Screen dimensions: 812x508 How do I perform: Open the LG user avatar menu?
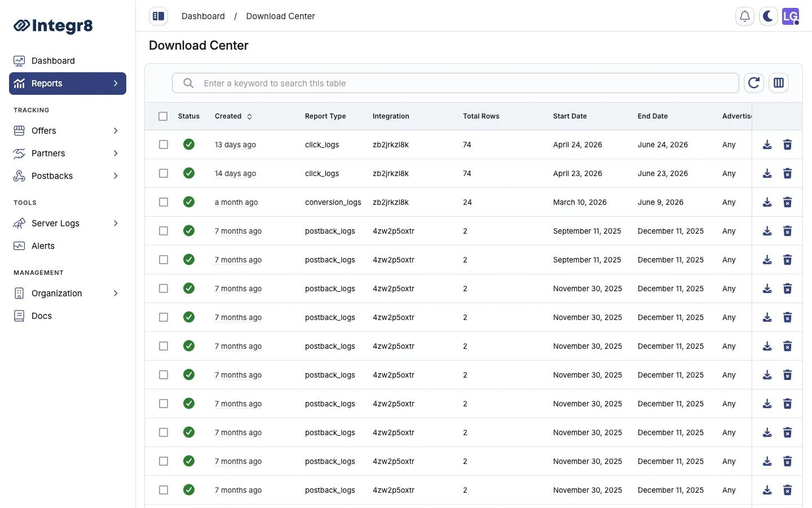[791, 16]
